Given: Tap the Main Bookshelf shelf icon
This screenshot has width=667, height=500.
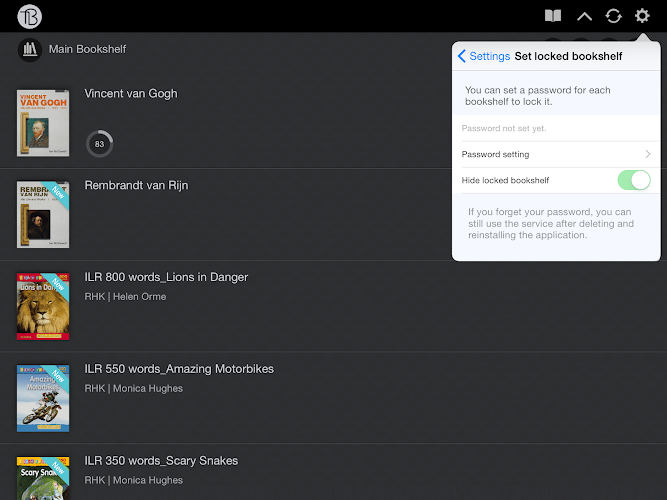Looking at the screenshot, I should [x=29, y=49].
